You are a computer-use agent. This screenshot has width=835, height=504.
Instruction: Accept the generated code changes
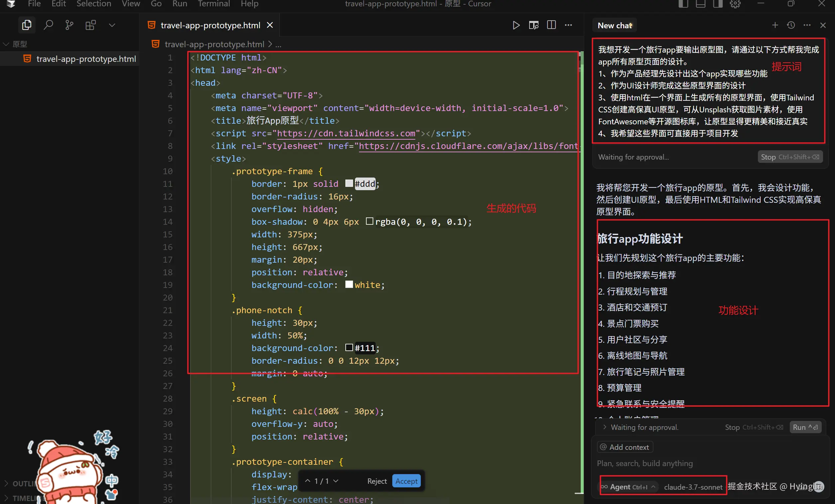point(406,481)
